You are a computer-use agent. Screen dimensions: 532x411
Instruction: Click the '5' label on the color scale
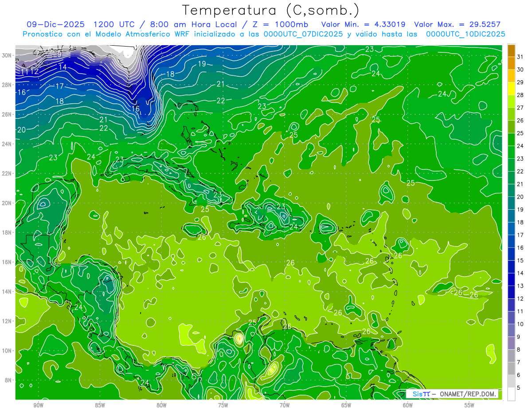519,388
